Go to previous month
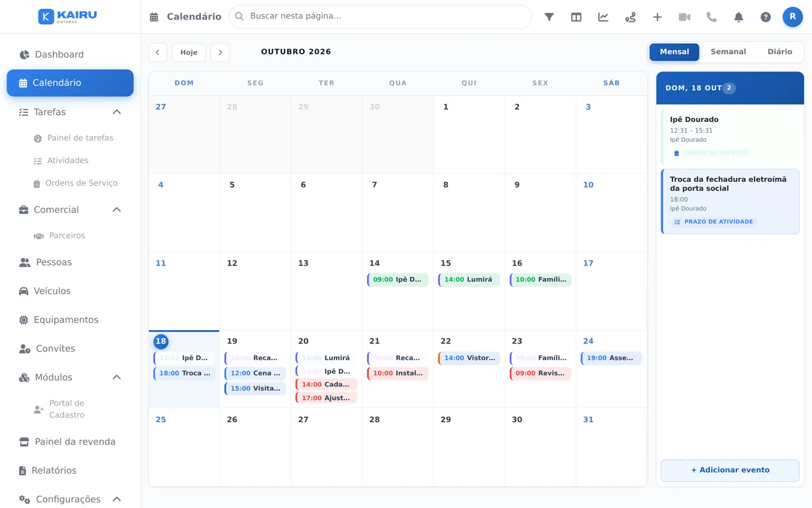Image resolution: width=812 pixels, height=508 pixels. click(x=158, y=52)
